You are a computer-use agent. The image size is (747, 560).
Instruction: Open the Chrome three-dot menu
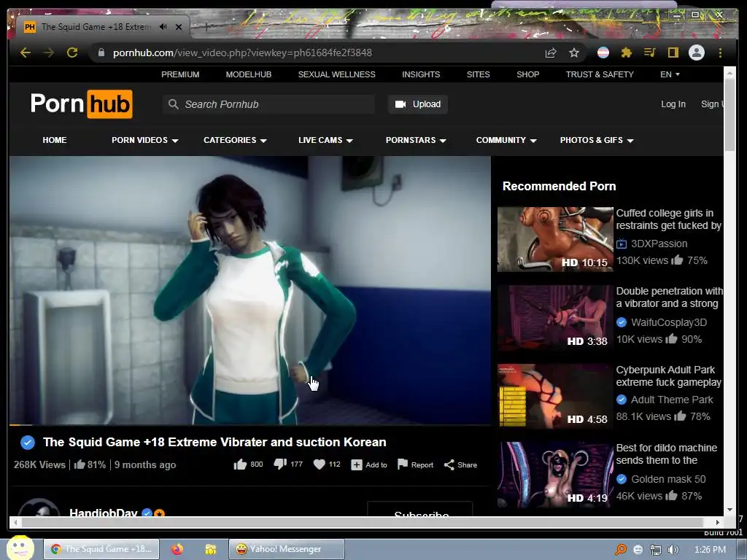click(x=720, y=52)
